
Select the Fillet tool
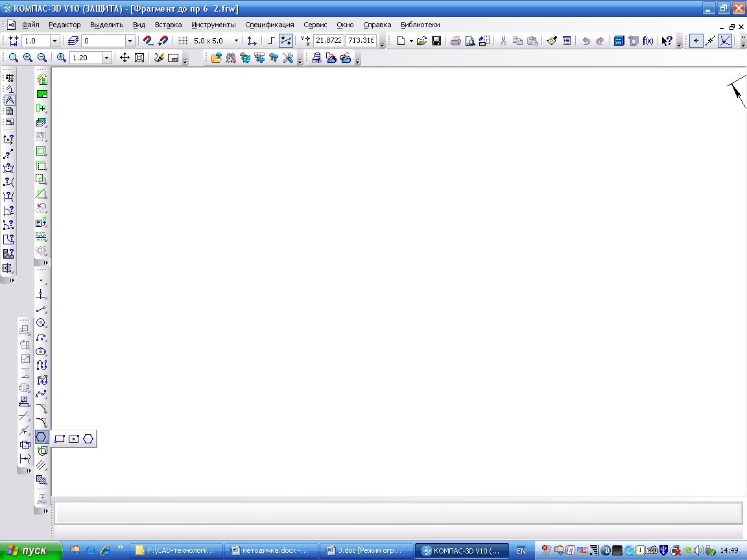(x=41, y=423)
